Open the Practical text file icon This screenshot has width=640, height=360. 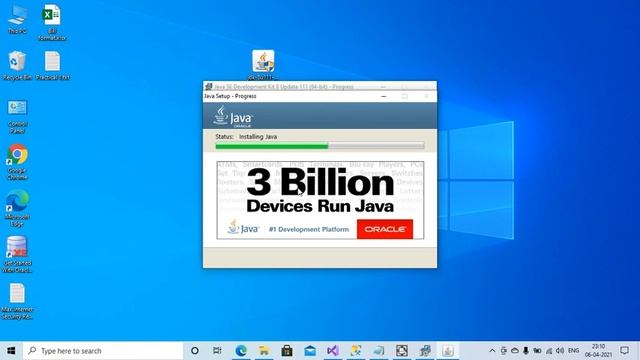pyautogui.click(x=53, y=65)
